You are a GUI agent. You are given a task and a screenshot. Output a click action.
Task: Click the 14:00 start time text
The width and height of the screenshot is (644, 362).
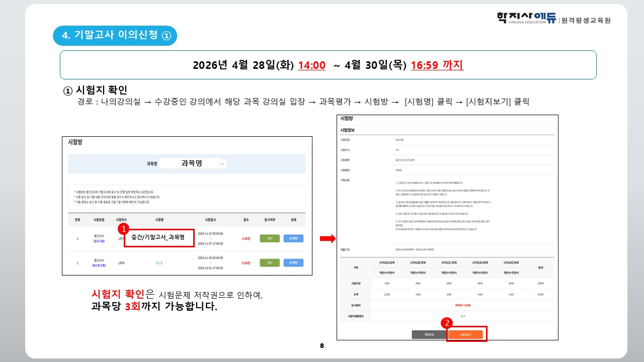coord(311,65)
